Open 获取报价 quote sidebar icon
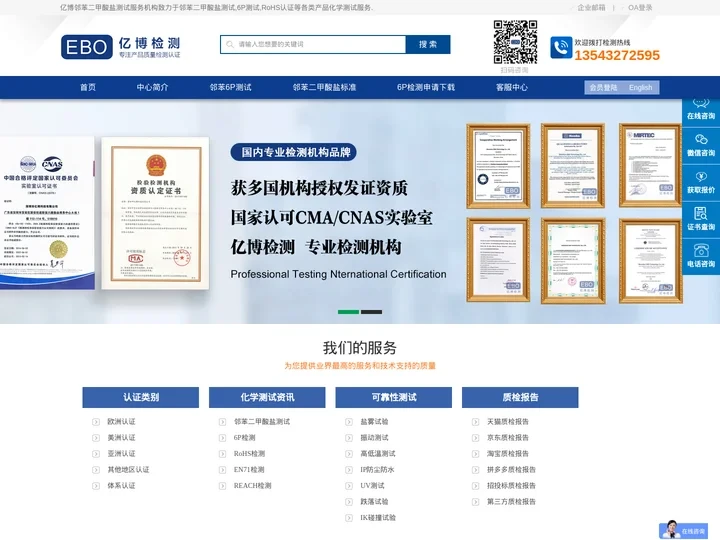 701,182
